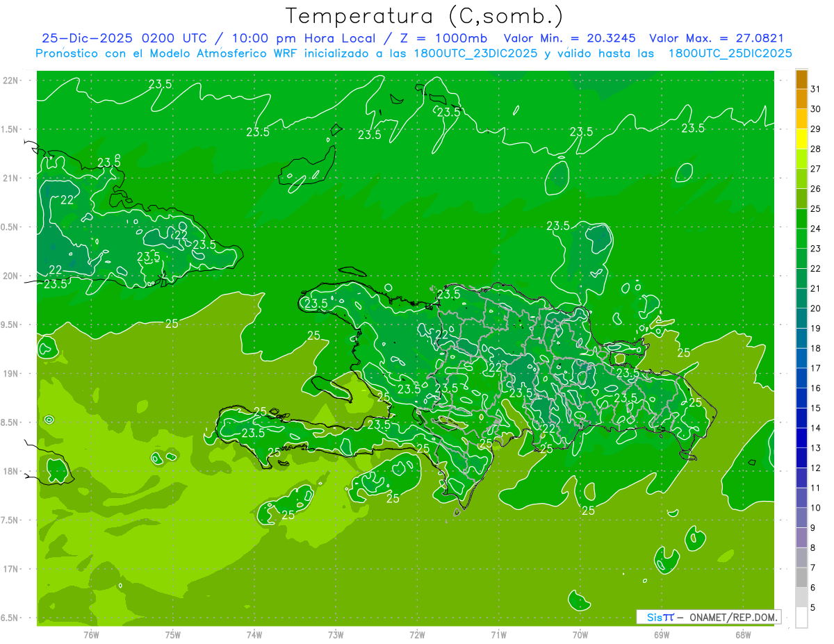
Task: Click the 70W longitude axis label
Action: tap(580, 634)
